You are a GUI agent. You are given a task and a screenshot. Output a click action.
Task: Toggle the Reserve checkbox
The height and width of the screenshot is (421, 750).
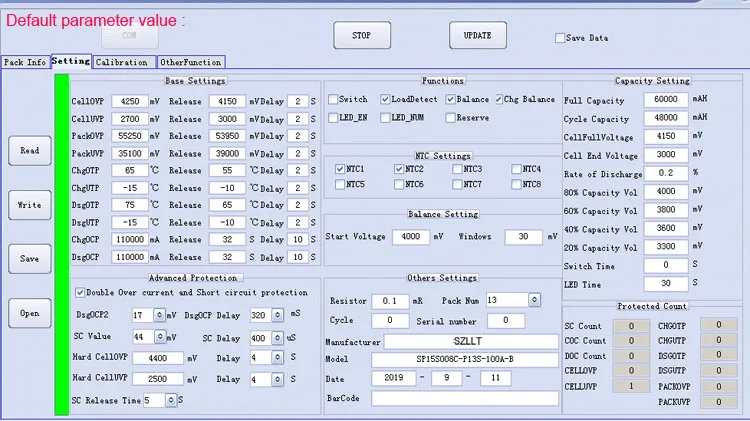click(450, 117)
